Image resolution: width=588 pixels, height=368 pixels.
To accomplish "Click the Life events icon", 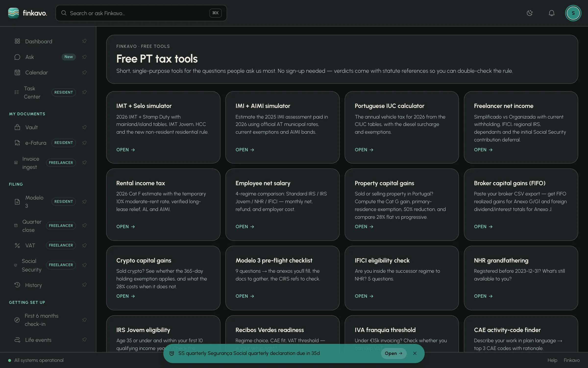I will 17,340.
